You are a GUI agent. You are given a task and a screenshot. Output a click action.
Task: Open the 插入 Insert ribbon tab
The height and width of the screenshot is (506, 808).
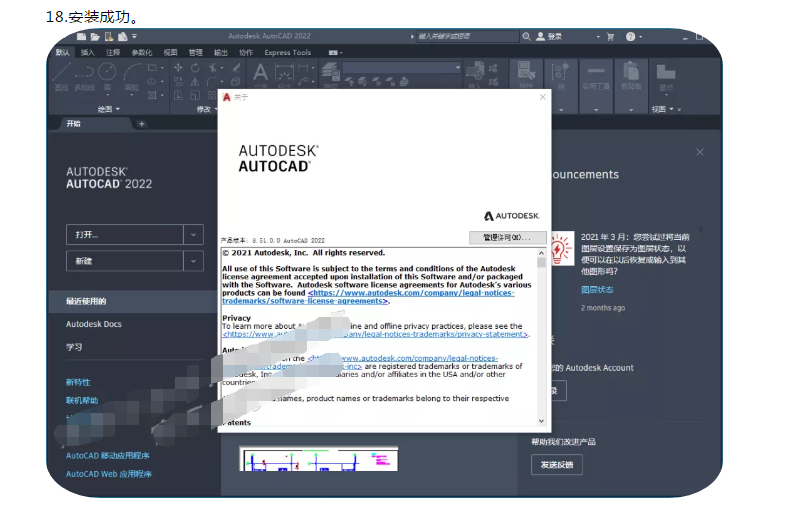88,52
